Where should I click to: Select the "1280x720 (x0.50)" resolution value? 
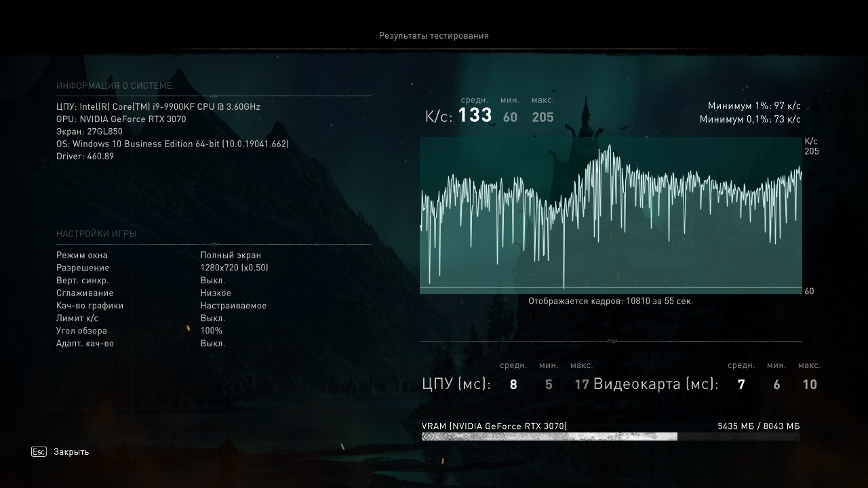(235, 268)
